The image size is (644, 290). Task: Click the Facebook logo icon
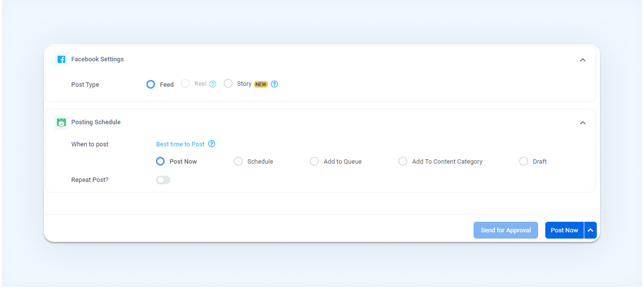pos(61,59)
